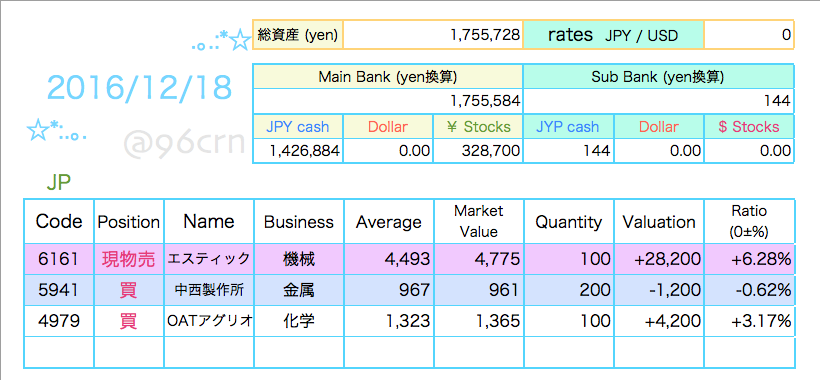The image size is (820, 380).
Task: Click the $ Stocks header in Sub Bank
Action: 749,127
